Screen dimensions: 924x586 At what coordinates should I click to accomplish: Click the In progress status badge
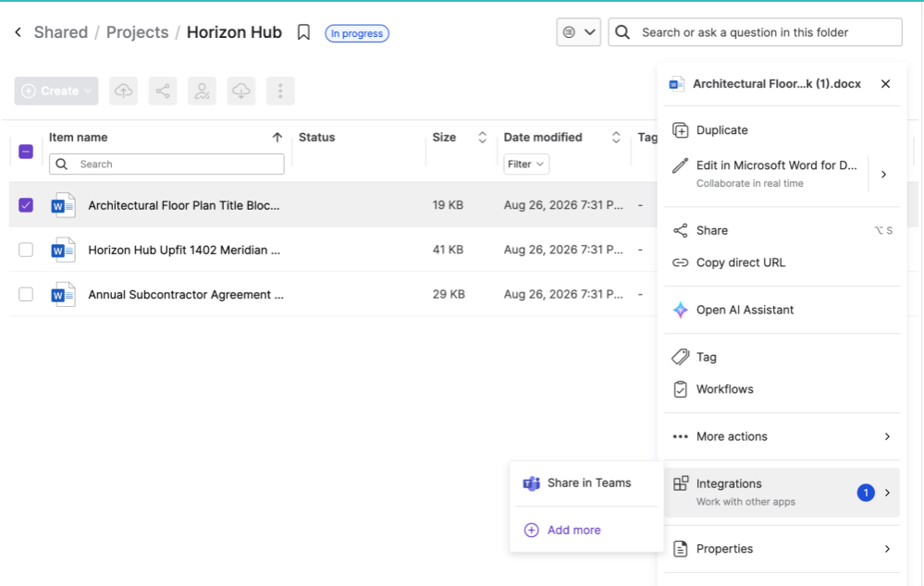[357, 33]
